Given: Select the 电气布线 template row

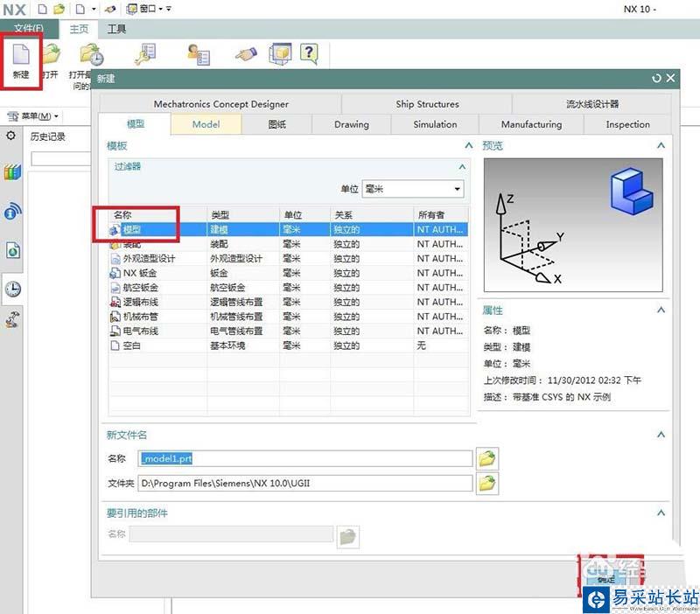Looking at the screenshot, I should 289,331.
